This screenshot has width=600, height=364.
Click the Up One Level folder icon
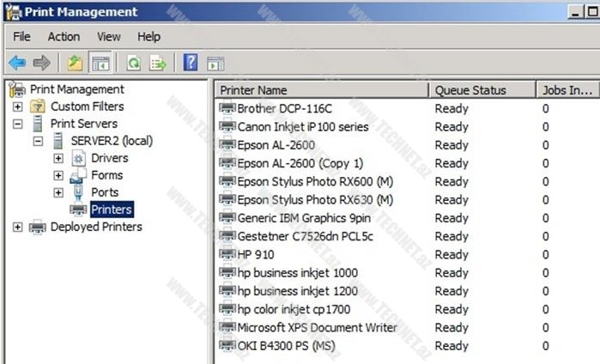point(75,63)
